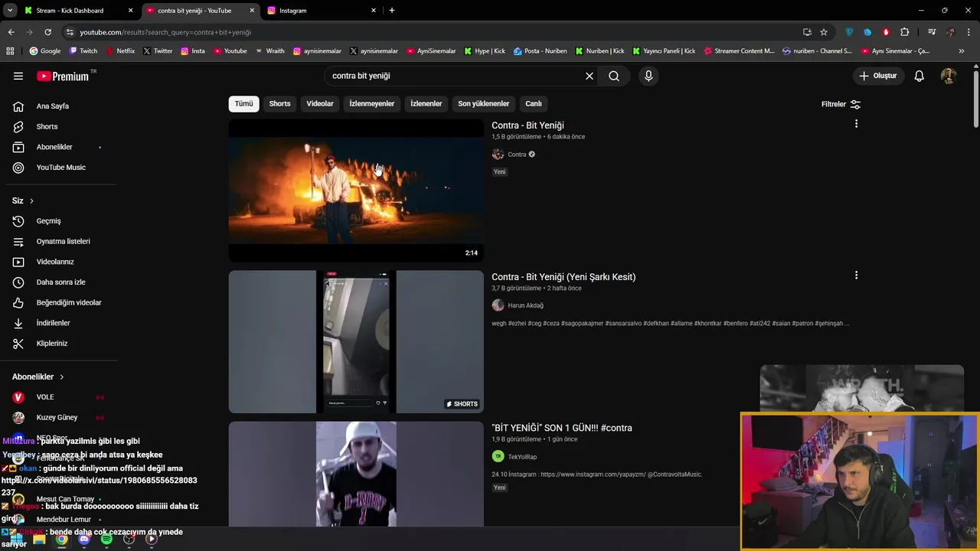Open the Yeni Şarkı Kesit Shorts thumbnail

[x=356, y=341]
